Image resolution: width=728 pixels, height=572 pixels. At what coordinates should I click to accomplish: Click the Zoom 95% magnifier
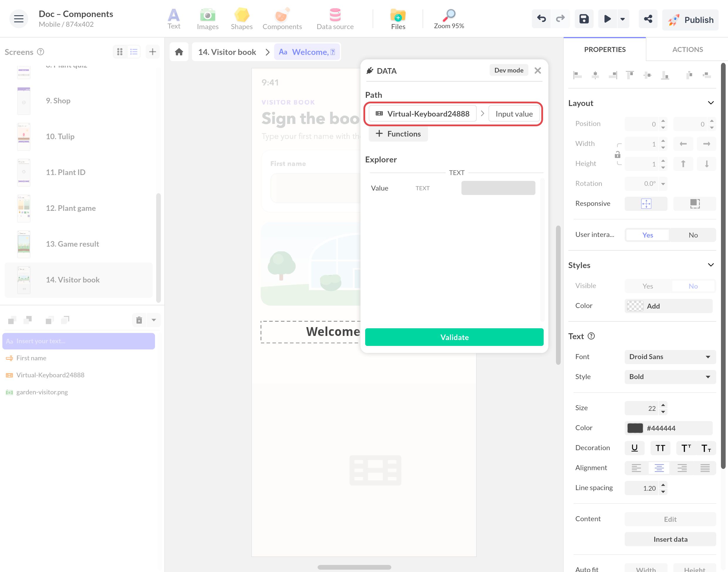click(x=449, y=19)
